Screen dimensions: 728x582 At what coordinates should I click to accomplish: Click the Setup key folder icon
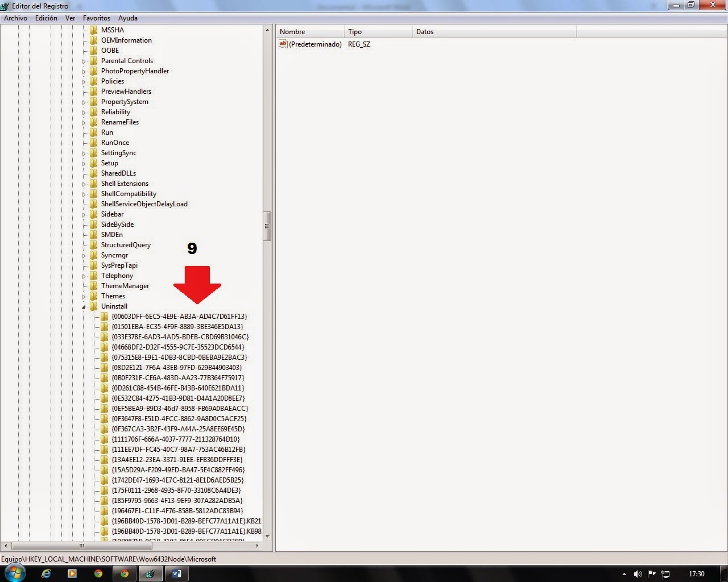pos(94,163)
